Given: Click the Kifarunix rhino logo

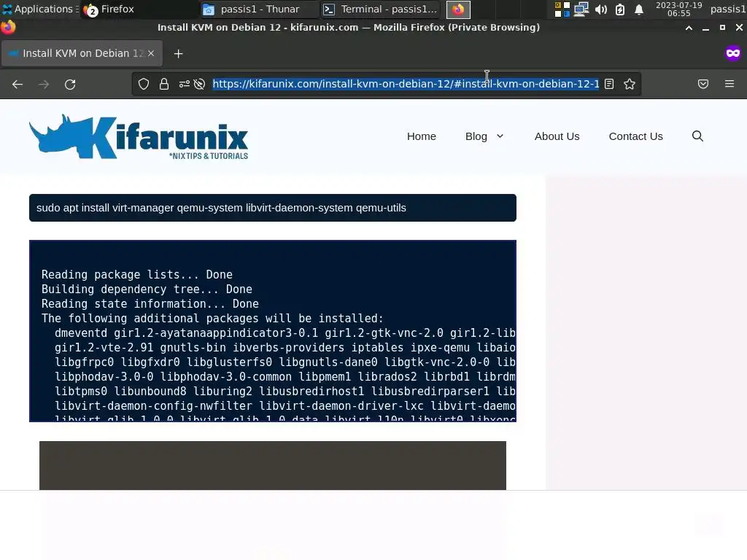Looking at the screenshot, I should 139,136.
